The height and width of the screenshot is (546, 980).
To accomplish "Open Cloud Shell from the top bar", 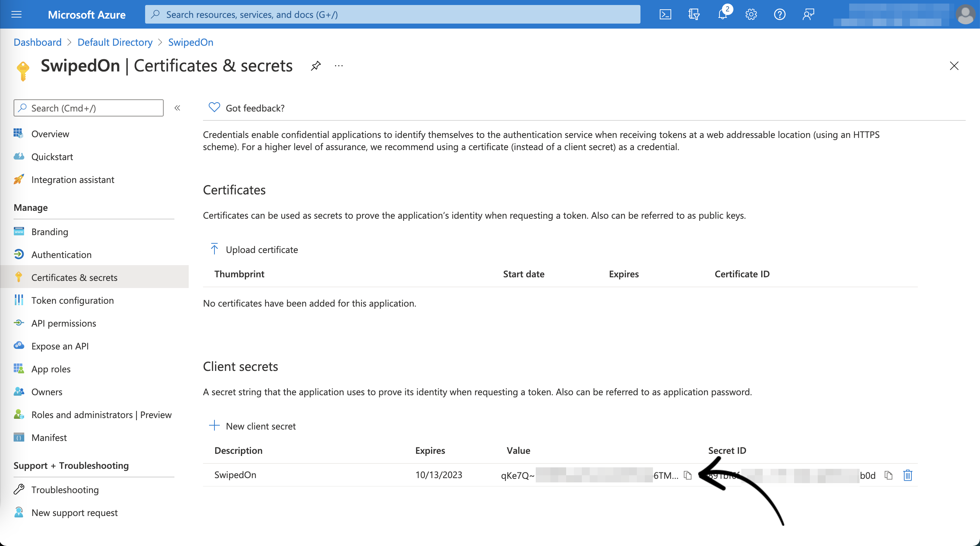I will pos(665,14).
